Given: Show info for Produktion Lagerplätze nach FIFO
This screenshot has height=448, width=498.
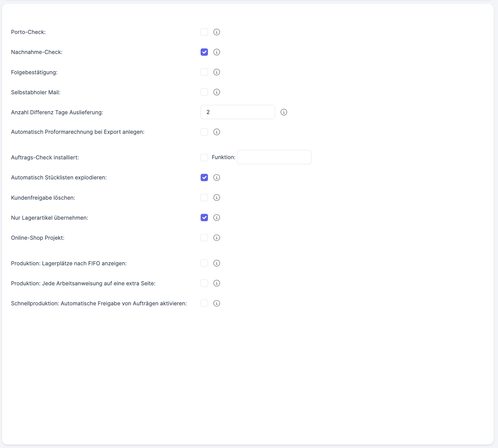Looking at the screenshot, I should pyautogui.click(x=217, y=263).
